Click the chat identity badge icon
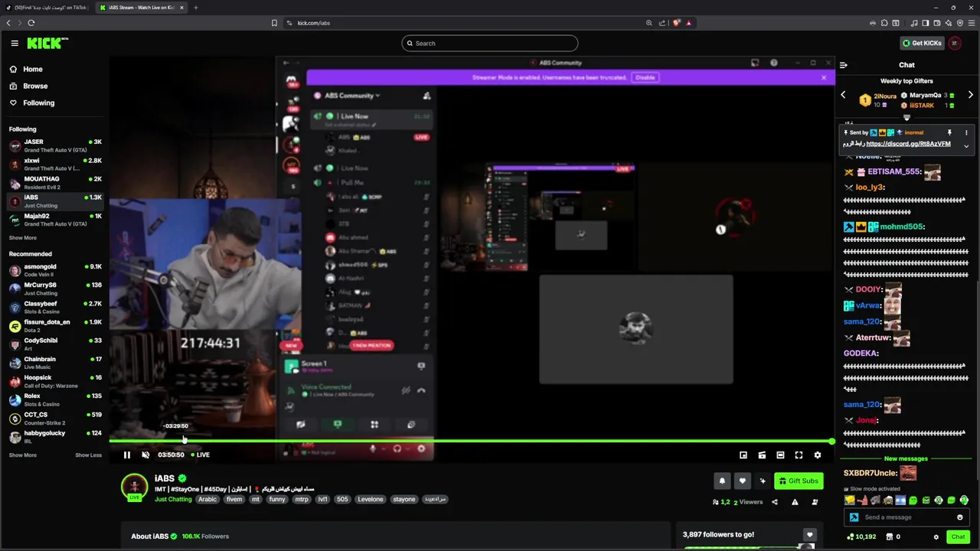Viewport: 980px width, 551px height. [854, 517]
